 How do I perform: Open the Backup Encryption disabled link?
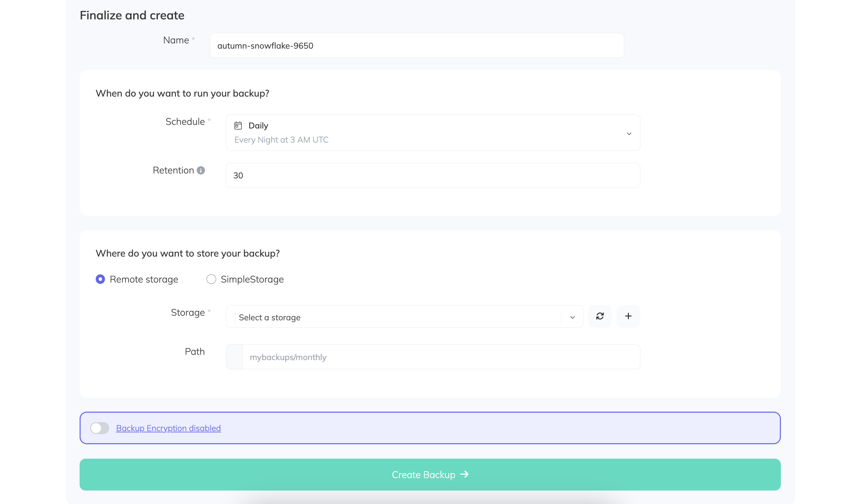pyautogui.click(x=168, y=428)
